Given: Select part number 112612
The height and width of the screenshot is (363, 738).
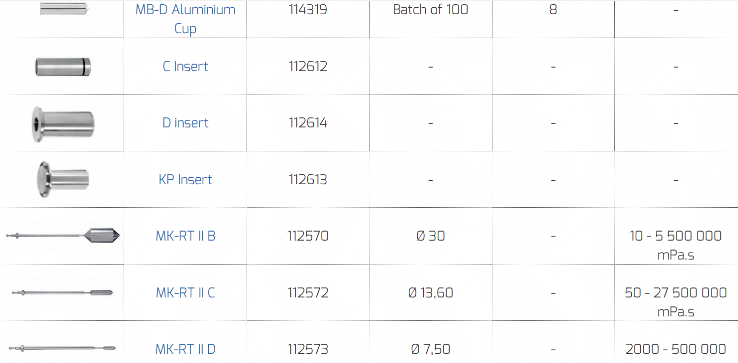Looking at the screenshot, I should 308,66.
